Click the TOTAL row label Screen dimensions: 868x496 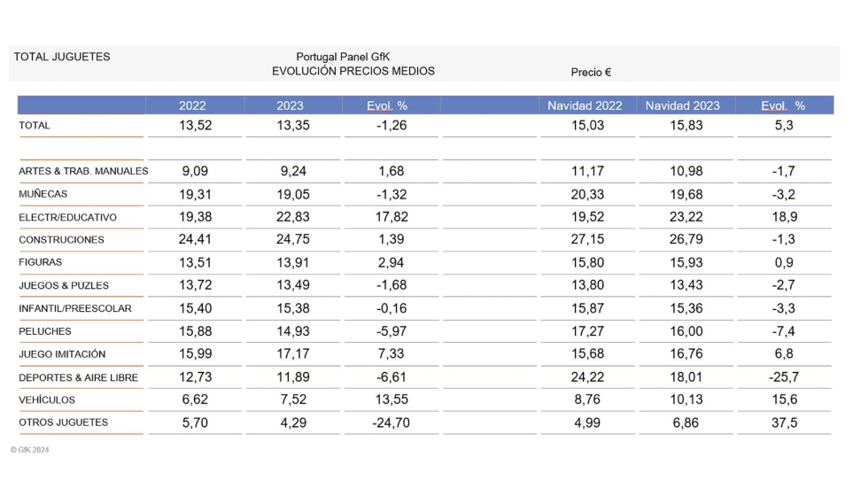[x=35, y=126]
